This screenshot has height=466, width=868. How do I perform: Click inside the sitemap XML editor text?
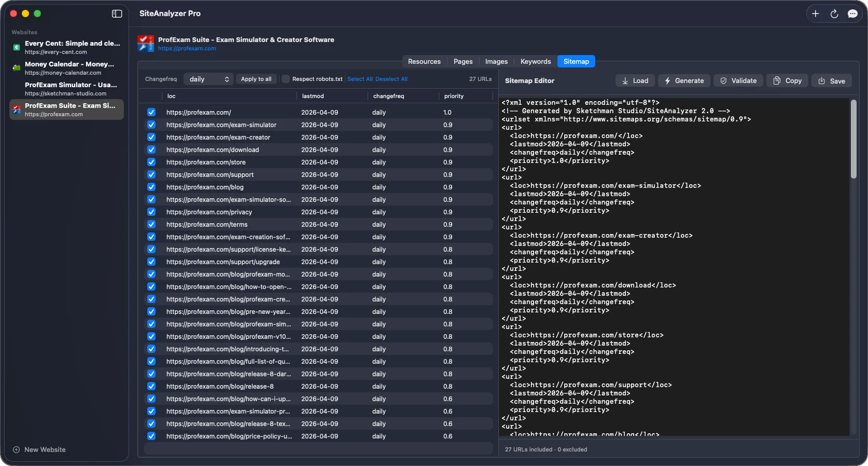click(674, 267)
